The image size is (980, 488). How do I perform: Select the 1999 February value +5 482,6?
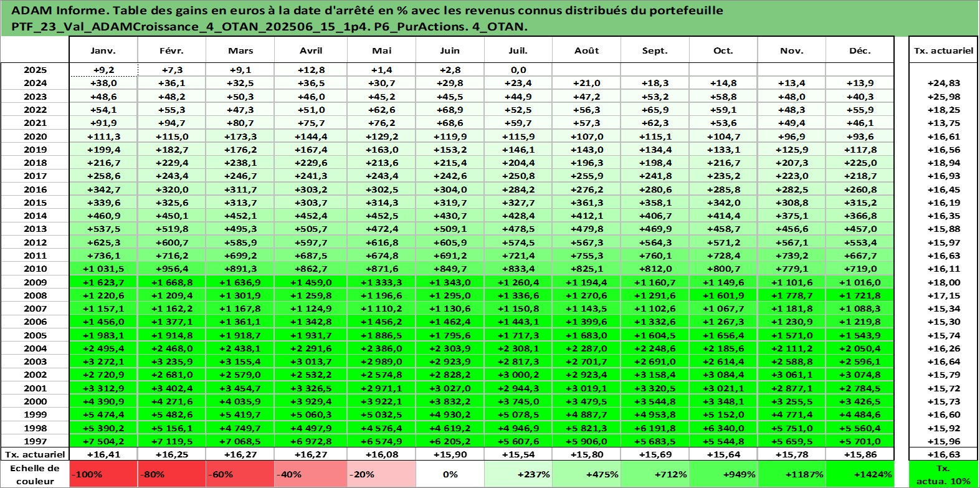(x=172, y=414)
